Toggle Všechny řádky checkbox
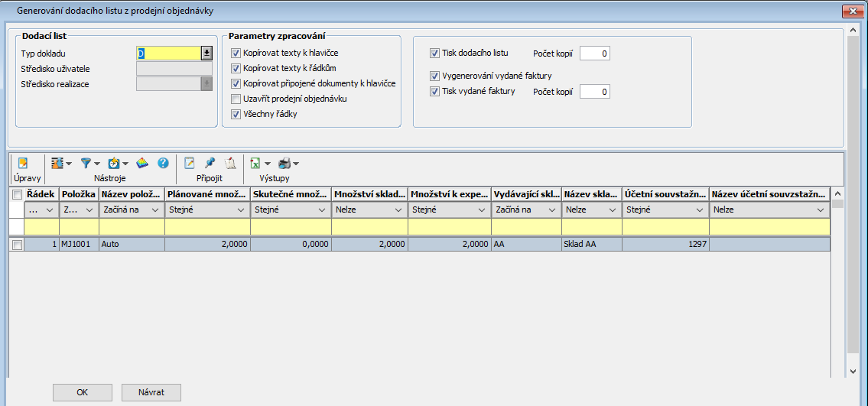Screen dimensions: 868x406 pos(236,114)
